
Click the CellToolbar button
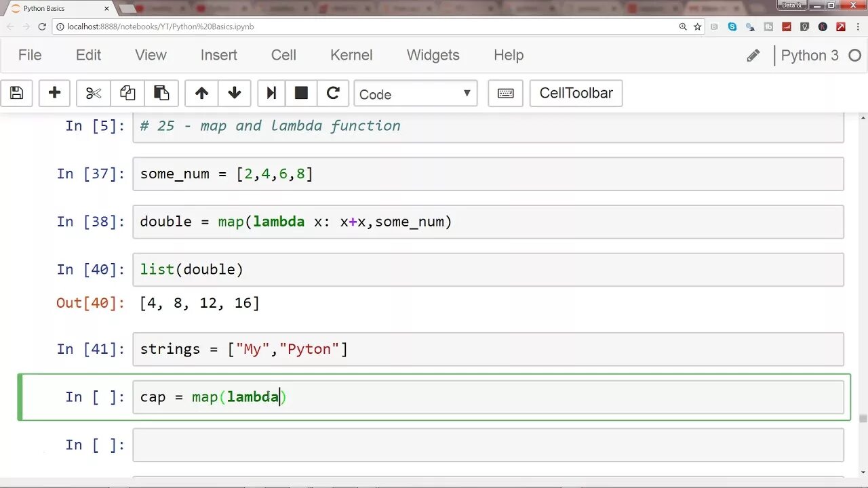[x=576, y=93]
